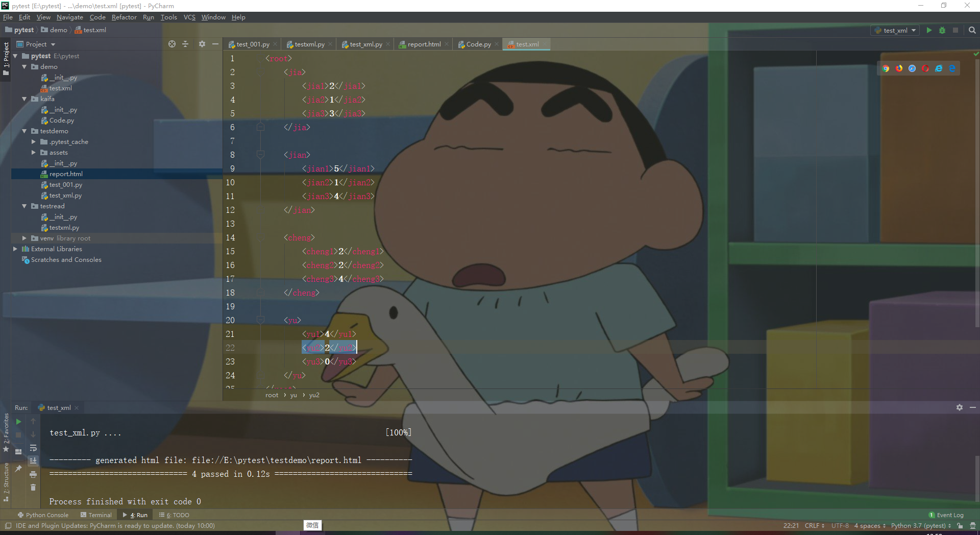Open file in Internet Explorer
This screenshot has width=980, height=535.
939,68
